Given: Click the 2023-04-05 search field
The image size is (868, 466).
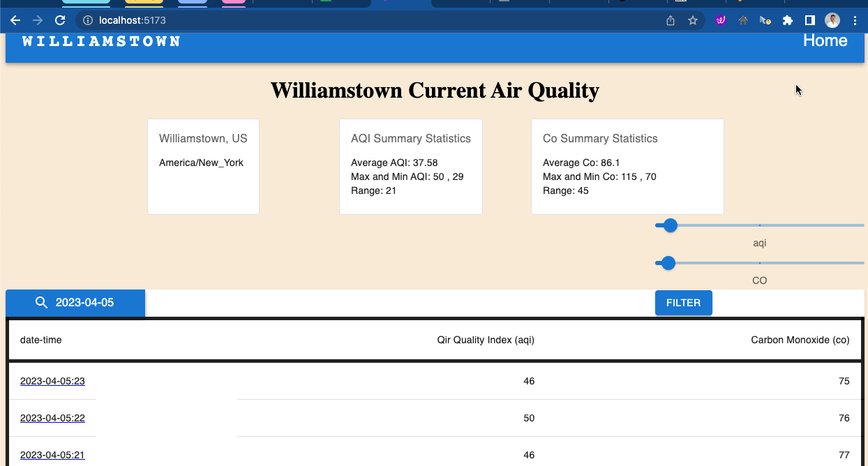Looking at the screenshot, I should [x=84, y=303].
